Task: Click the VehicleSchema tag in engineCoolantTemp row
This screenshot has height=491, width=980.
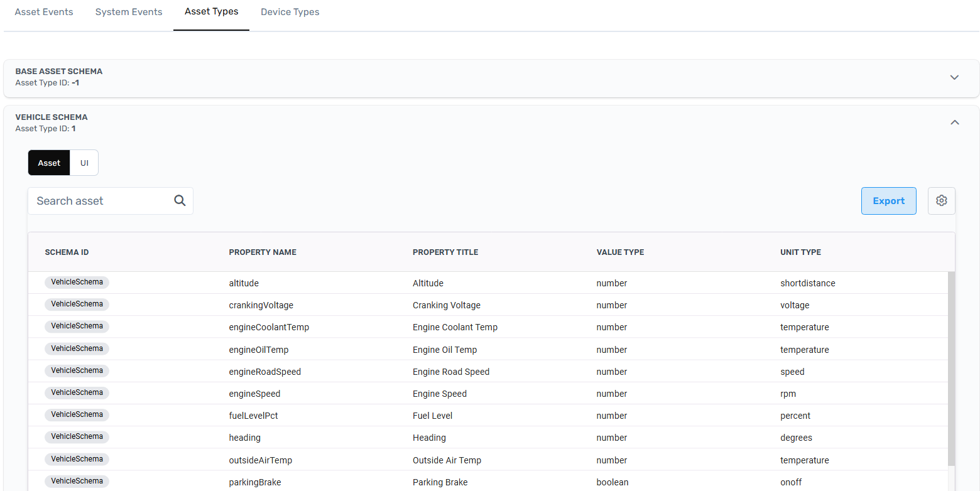Action: 77,326
